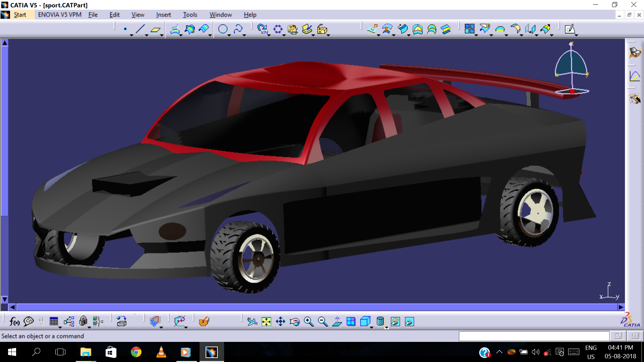Toggle Swap visible space icon
The width and height of the screenshot is (644, 362).
pos(409,322)
